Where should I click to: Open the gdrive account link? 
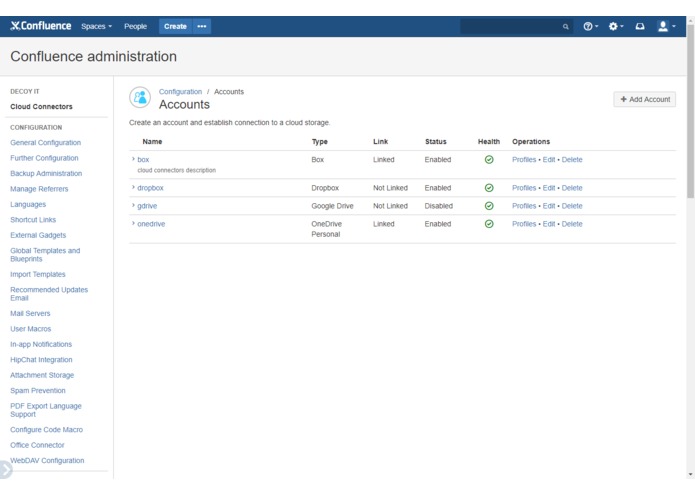[147, 206]
